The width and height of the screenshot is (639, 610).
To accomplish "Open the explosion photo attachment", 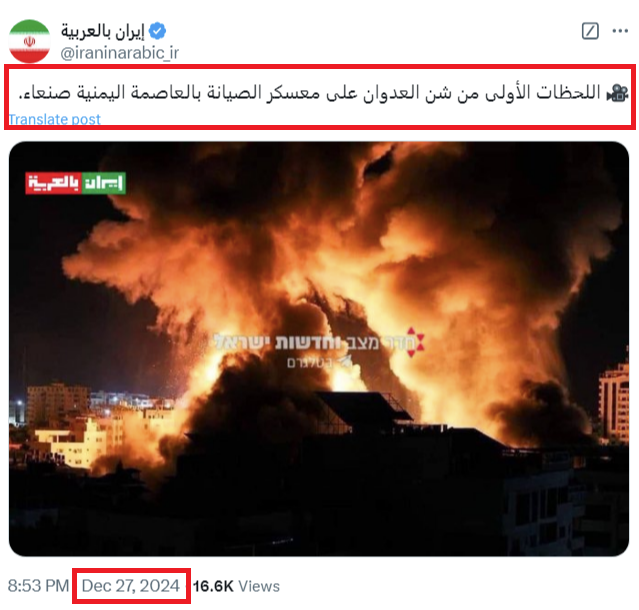I will coord(319,349).
